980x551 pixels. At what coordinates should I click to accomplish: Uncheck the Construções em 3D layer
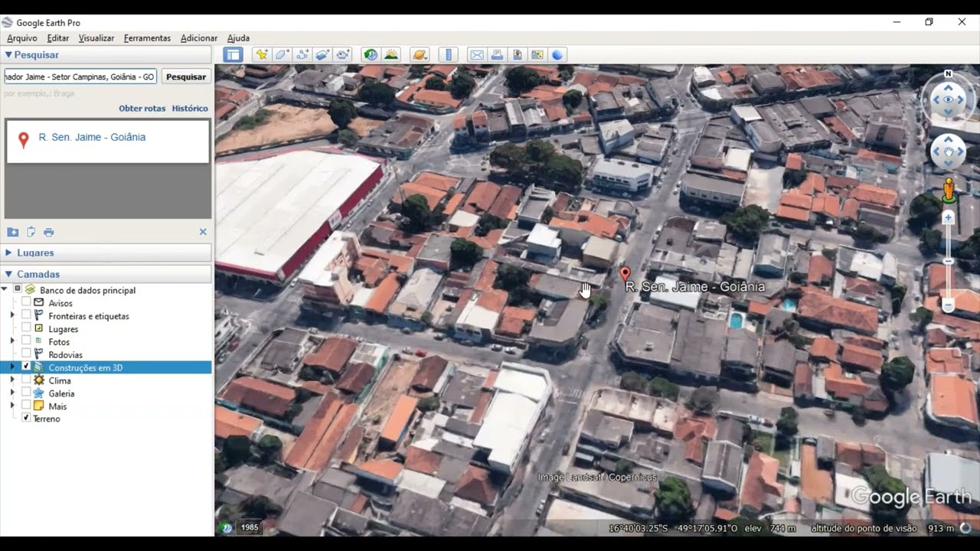(x=26, y=367)
